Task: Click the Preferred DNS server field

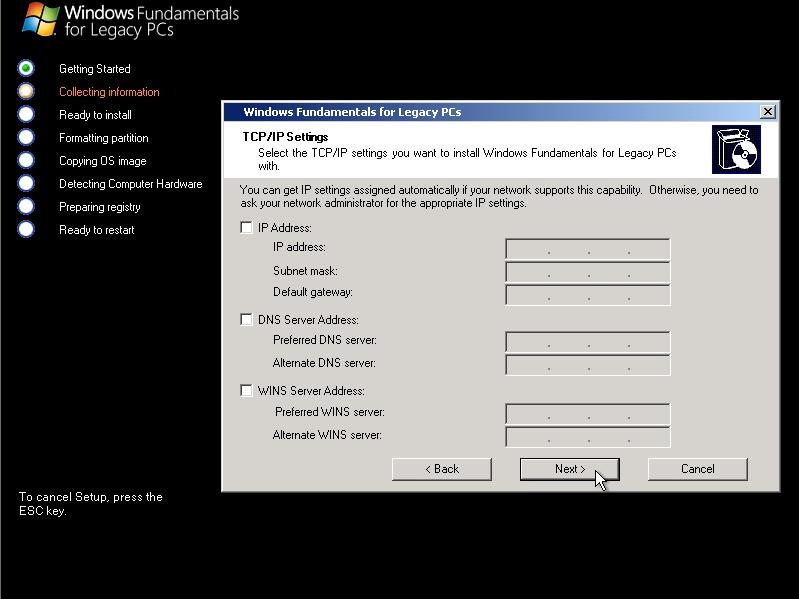Action: click(588, 342)
